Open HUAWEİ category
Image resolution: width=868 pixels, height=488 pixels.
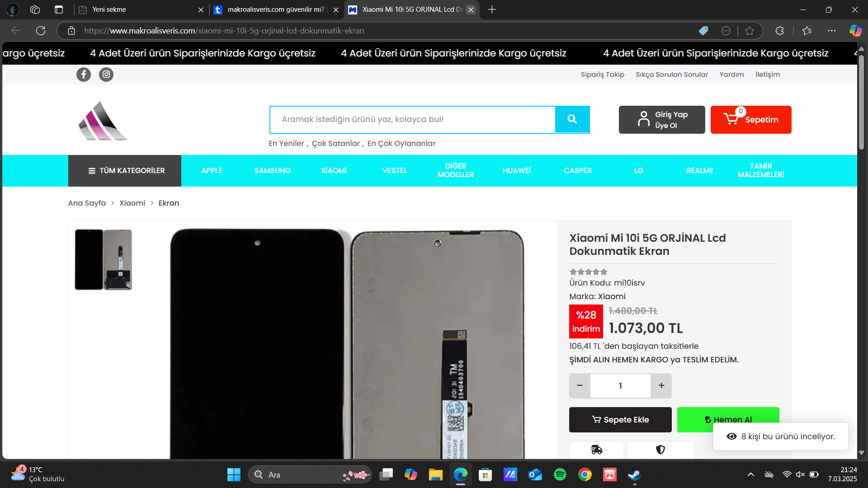[x=517, y=171]
